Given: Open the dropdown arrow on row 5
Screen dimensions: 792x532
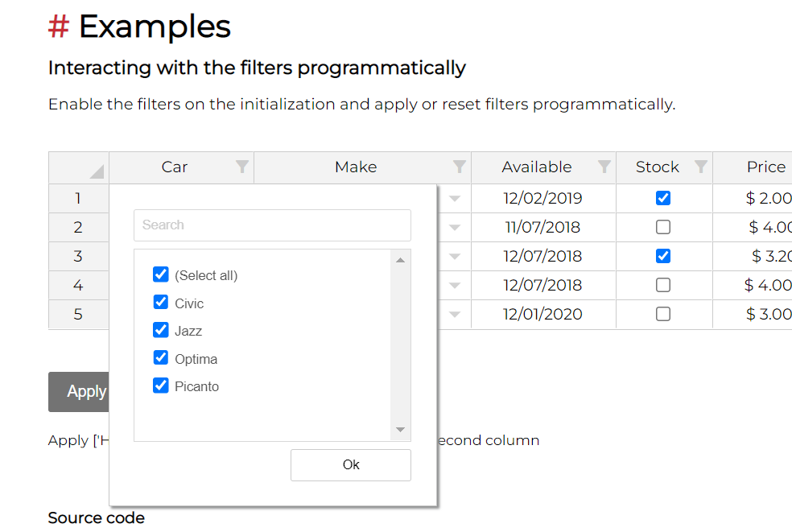Looking at the screenshot, I should point(452,314).
